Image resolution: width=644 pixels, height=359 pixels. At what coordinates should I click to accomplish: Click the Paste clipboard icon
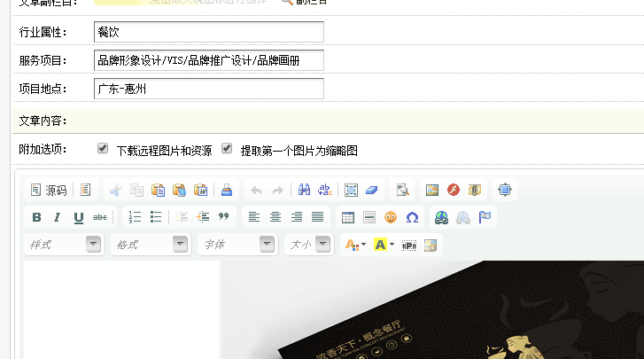tap(159, 191)
